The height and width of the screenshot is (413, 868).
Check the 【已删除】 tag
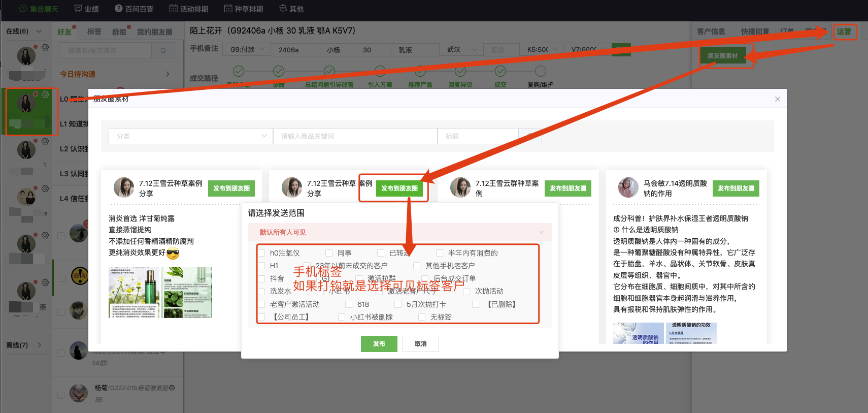(476, 304)
